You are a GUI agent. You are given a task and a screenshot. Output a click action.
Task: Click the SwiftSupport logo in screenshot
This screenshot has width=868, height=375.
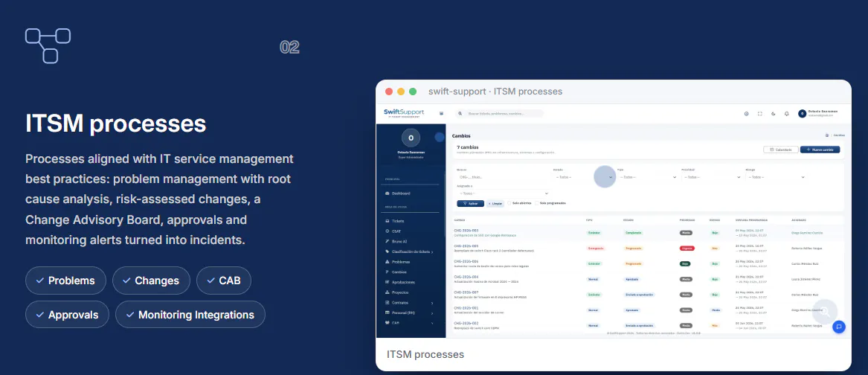pyautogui.click(x=404, y=113)
